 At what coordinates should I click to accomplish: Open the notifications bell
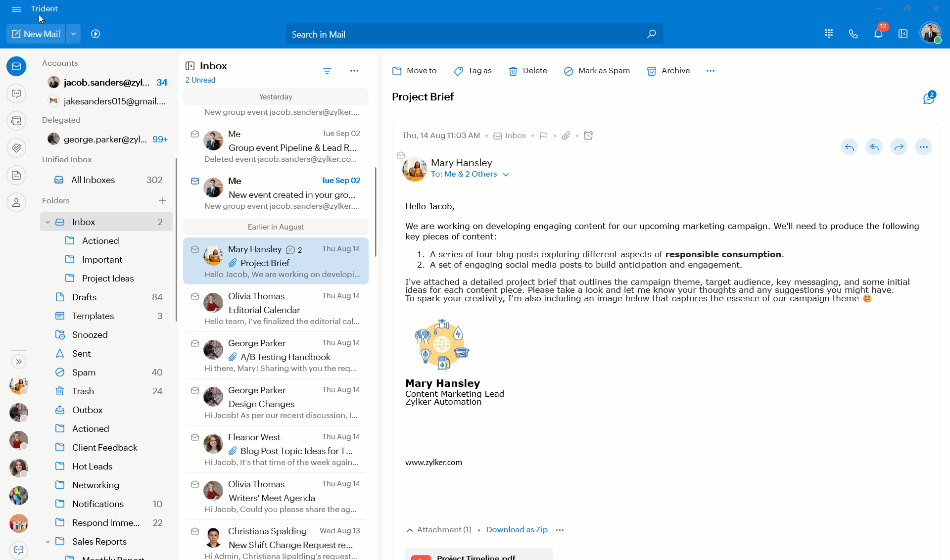pos(878,34)
